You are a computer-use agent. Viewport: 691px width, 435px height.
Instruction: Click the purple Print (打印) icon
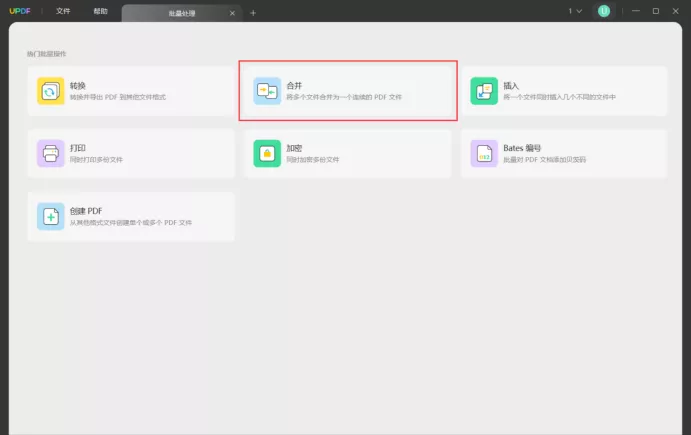point(50,153)
